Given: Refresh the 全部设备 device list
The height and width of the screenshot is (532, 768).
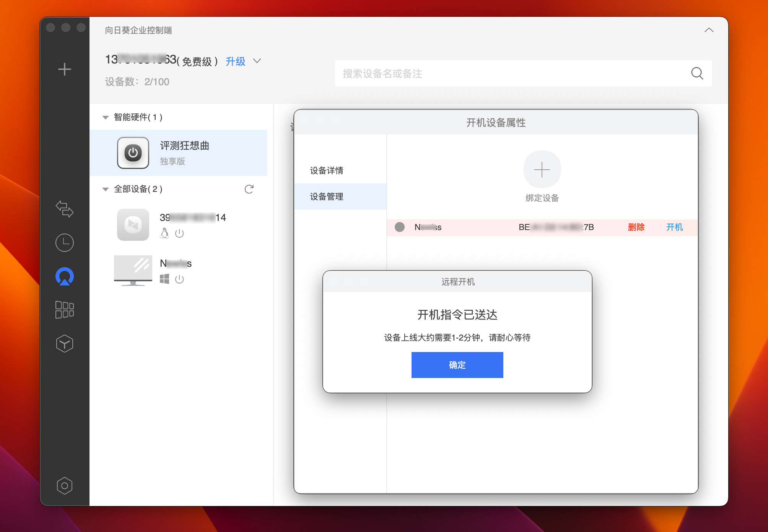Looking at the screenshot, I should click(x=249, y=189).
